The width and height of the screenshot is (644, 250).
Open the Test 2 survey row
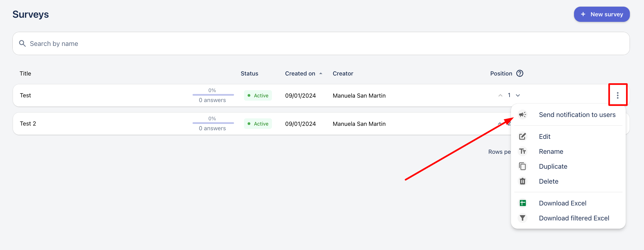coord(28,124)
